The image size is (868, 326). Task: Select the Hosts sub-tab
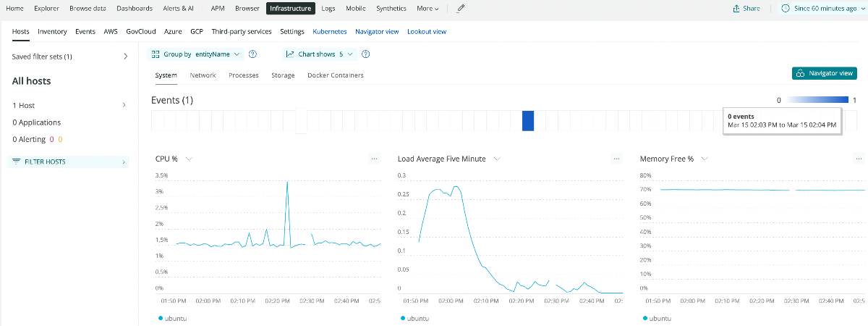pyautogui.click(x=21, y=32)
